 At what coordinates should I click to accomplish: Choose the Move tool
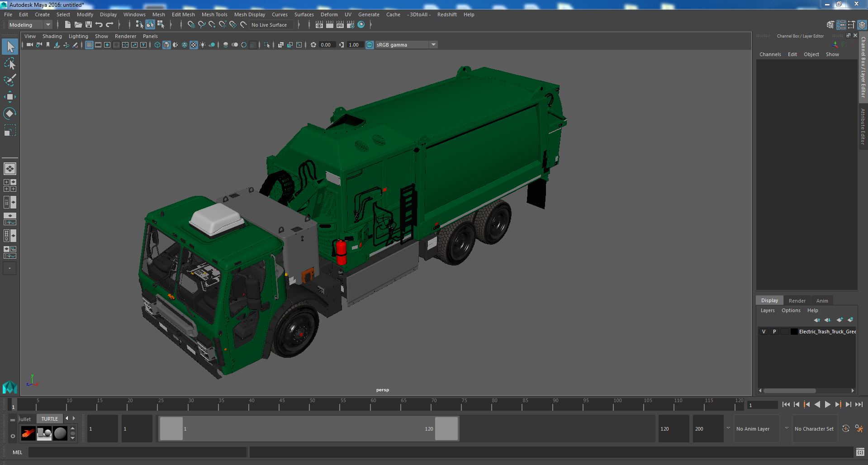pos(10,97)
